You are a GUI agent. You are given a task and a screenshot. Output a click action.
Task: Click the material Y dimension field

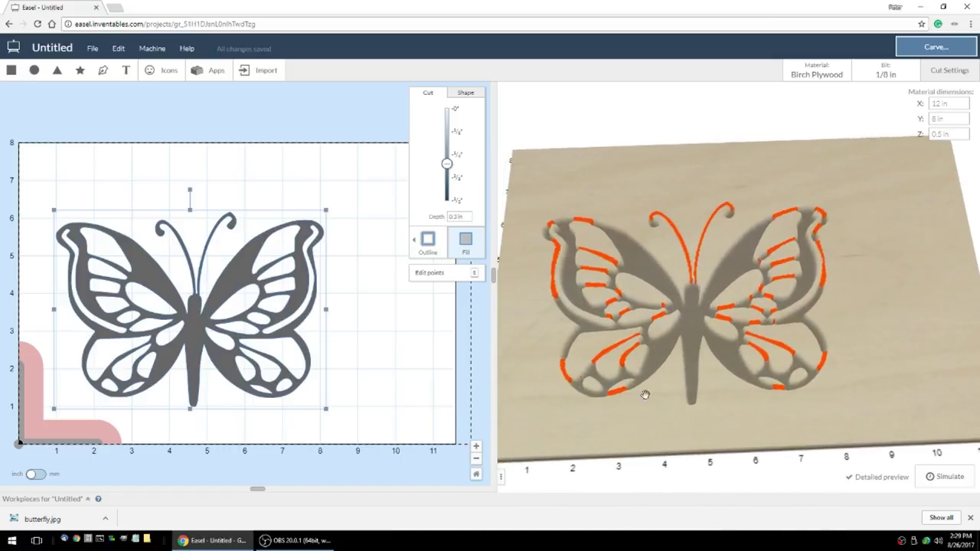pyautogui.click(x=949, y=119)
